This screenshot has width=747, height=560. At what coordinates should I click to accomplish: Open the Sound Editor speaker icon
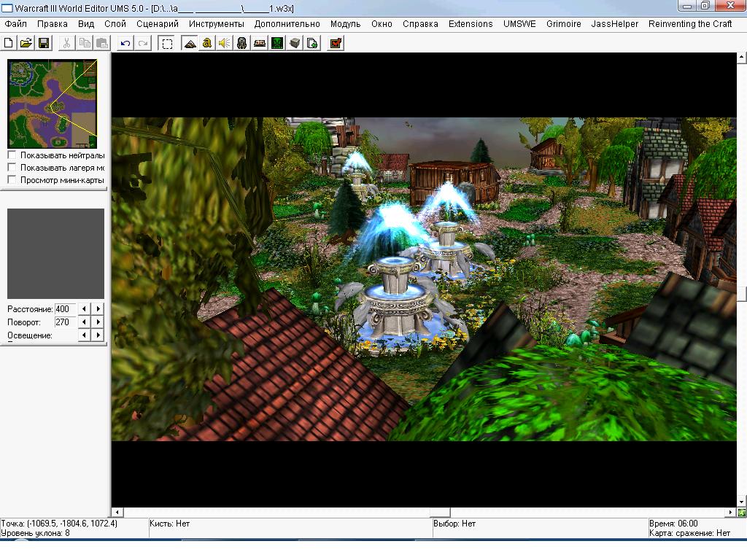coord(225,43)
